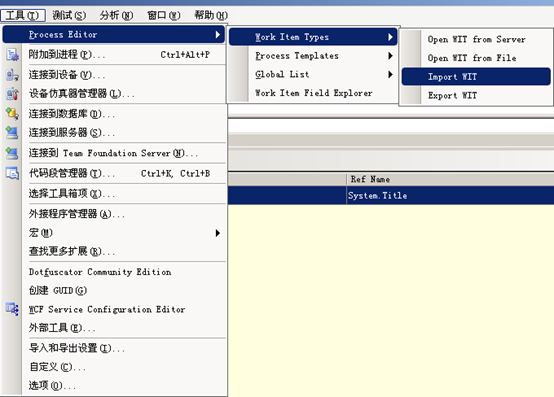This screenshot has height=397, width=554.
Task: Choose Open WIT from File
Action: pyautogui.click(x=476, y=58)
